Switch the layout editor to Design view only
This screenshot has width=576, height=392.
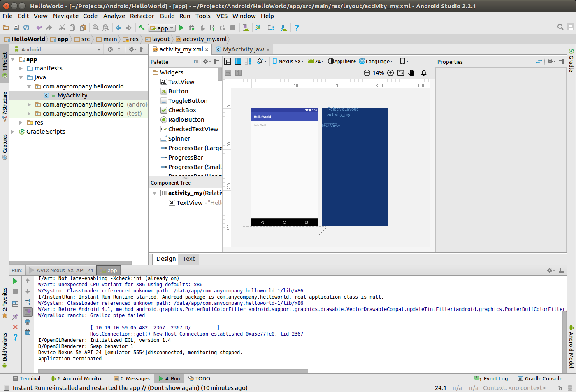(228, 61)
